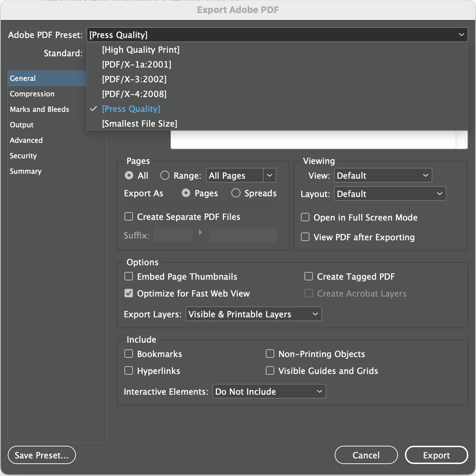
Task: Select the All pages radio button
Action: pos(129,175)
